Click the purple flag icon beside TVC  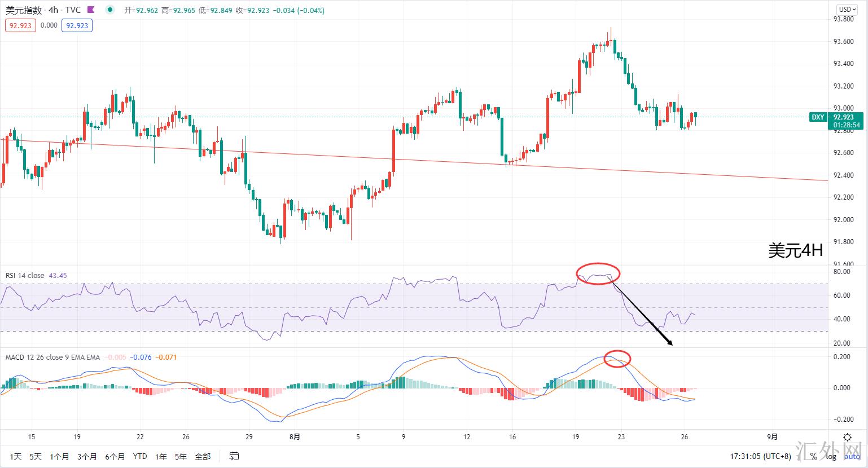click(91, 10)
